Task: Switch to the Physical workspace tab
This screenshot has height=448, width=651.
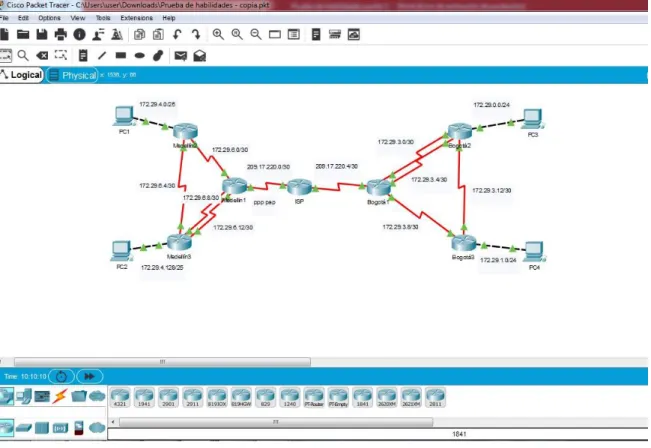Action: (73, 75)
